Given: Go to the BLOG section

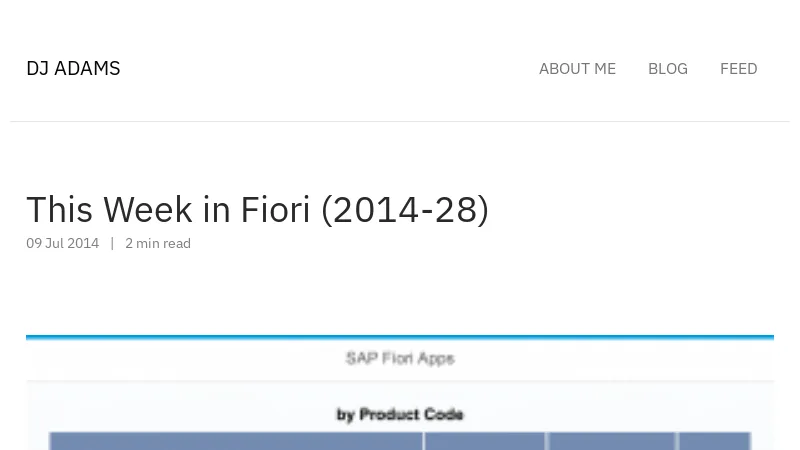Looking at the screenshot, I should click(667, 69).
